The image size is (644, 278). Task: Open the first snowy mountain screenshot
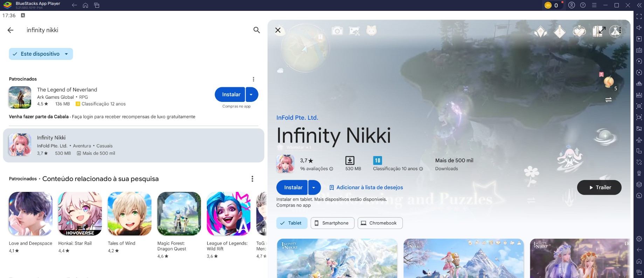[x=337, y=258]
